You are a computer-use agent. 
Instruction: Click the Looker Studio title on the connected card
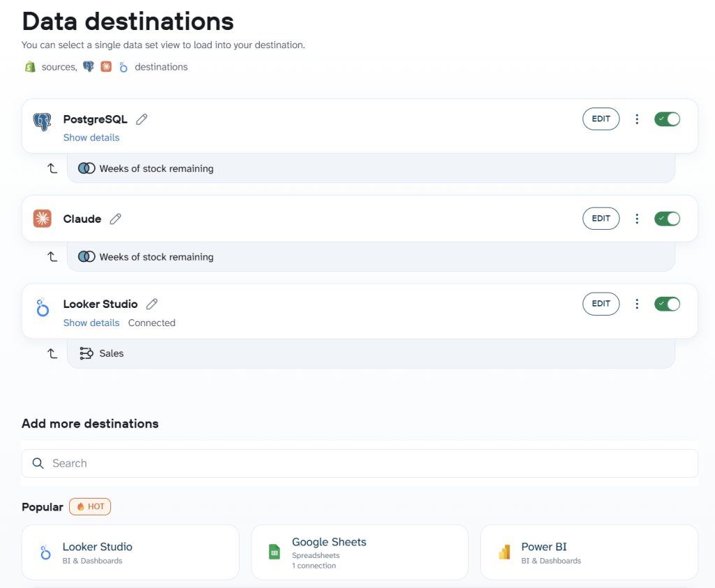(x=101, y=304)
